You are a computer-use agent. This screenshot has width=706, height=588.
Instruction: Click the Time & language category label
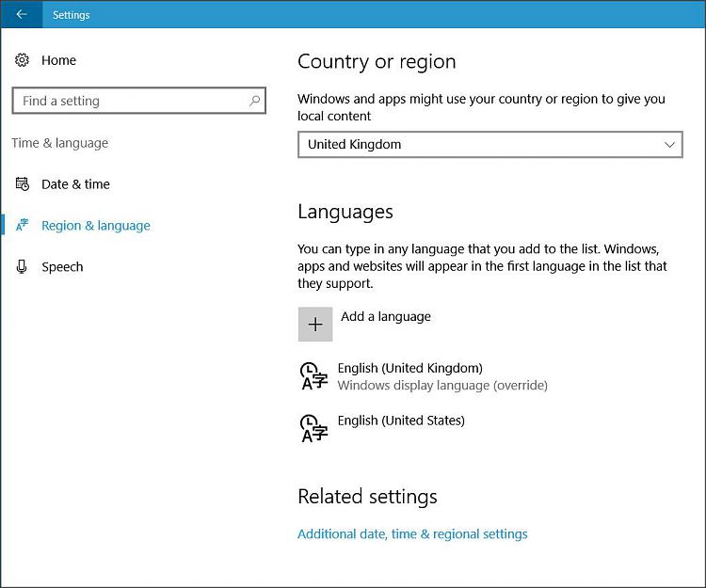click(x=60, y=143)
